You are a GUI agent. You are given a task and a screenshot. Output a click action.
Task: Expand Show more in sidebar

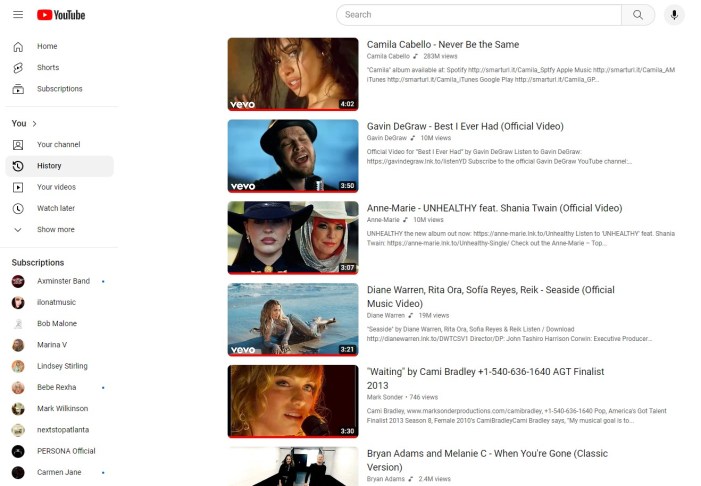(x=55, y=229)
